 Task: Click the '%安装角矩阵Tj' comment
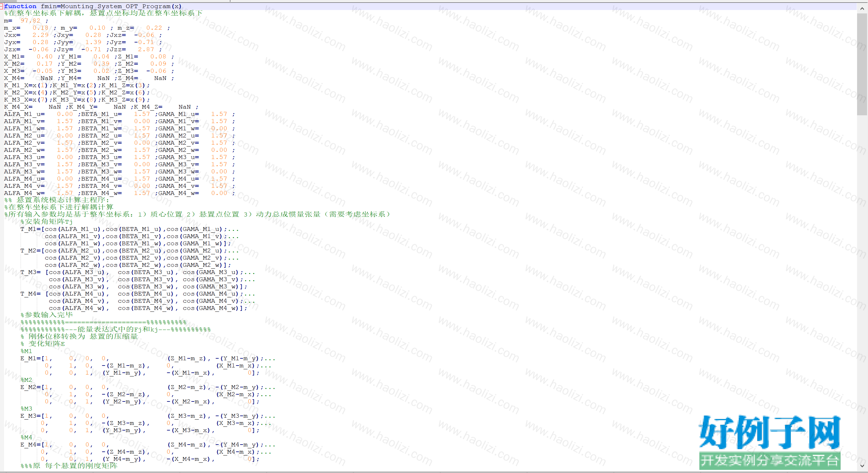click(x=47, y=222)
